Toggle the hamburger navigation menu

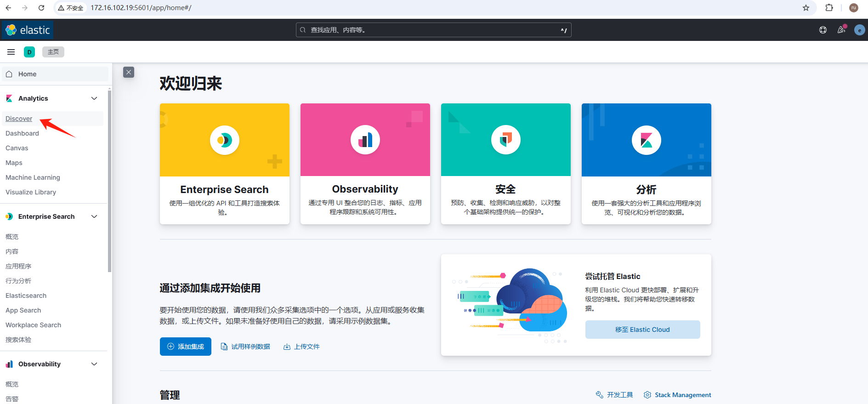click(x=11, y=52)
